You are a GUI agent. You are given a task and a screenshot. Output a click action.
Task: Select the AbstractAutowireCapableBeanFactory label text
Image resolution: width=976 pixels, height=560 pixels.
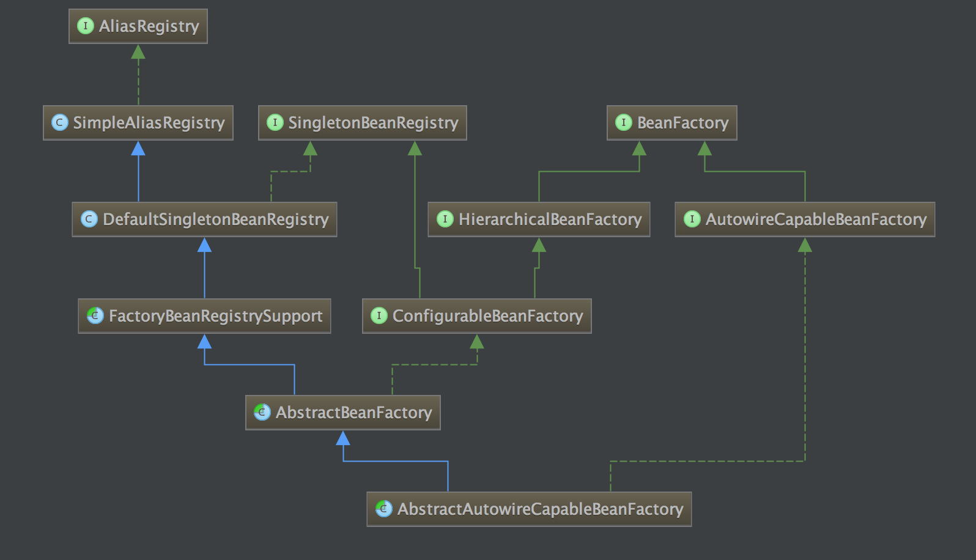click(540, 509)
